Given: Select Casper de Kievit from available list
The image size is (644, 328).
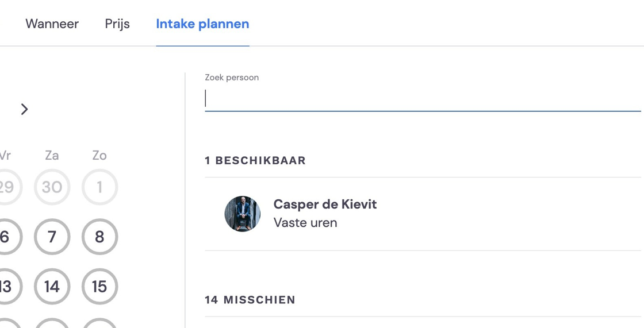Looking at the screenshot, I should [423, 214].
